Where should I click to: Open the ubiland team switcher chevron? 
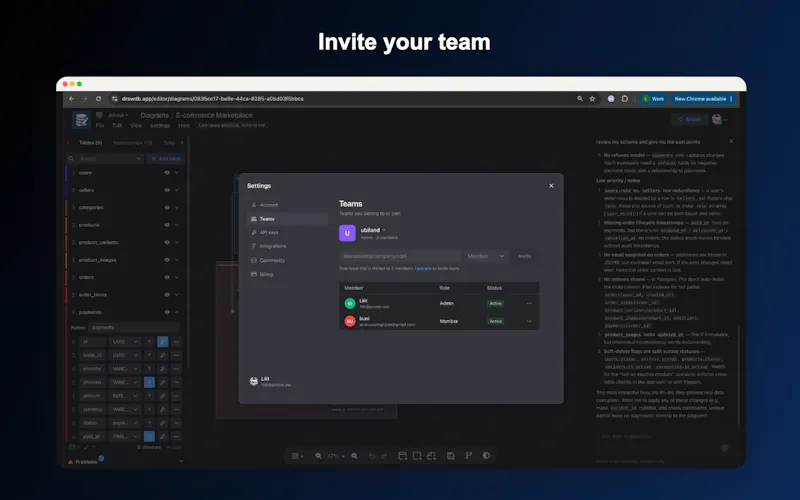click(384, 230)
